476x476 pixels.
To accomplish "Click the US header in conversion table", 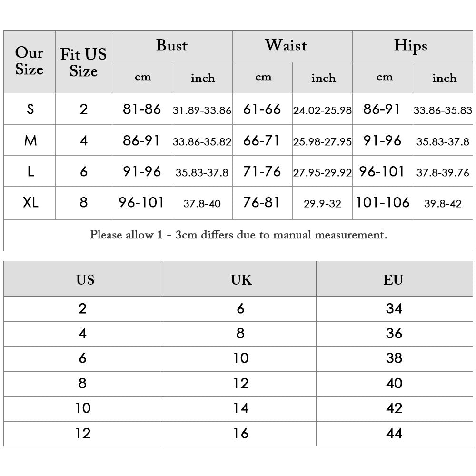I will point(85,279).
